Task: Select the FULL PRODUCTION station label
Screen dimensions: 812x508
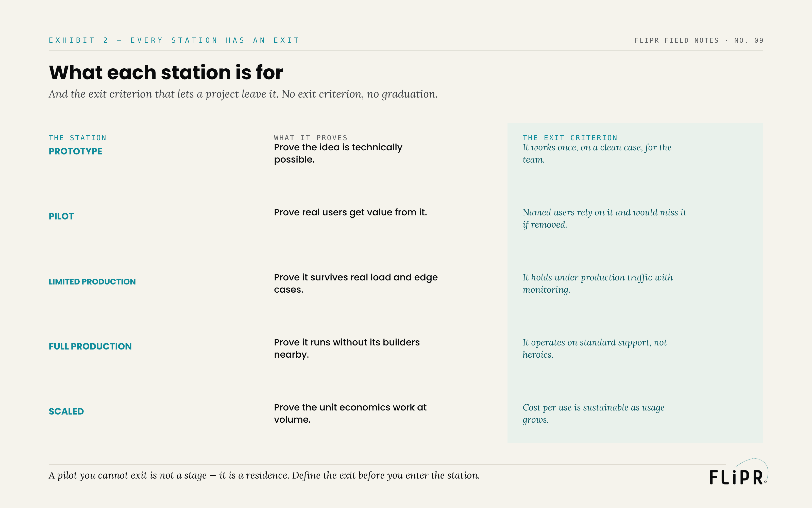Action: (90, 346)
